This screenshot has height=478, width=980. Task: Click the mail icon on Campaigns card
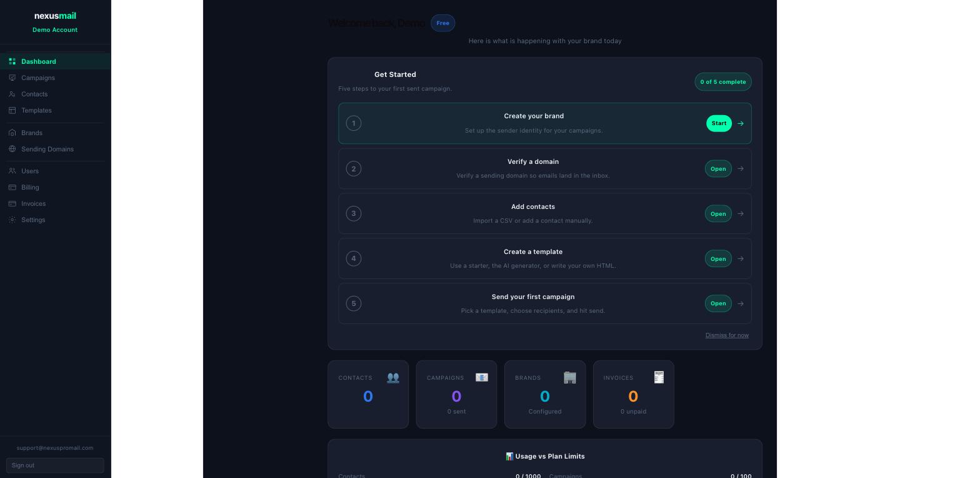point(481,377)
